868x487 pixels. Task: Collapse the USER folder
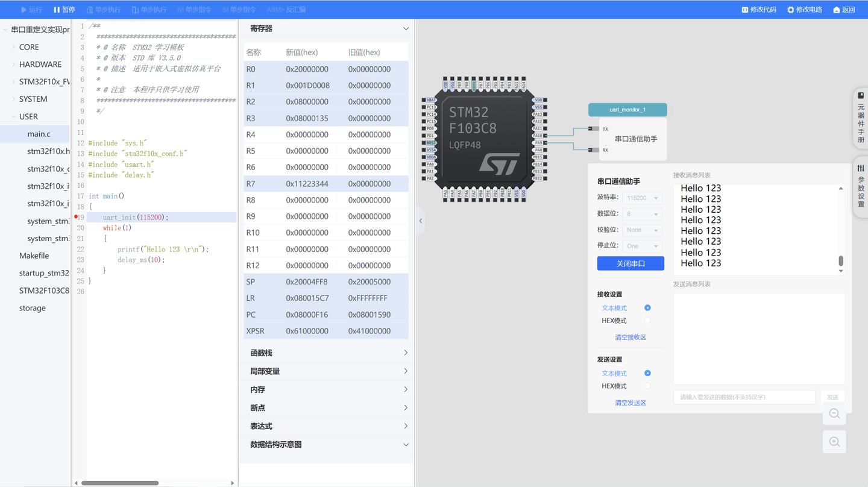click(x=29, y=116)
